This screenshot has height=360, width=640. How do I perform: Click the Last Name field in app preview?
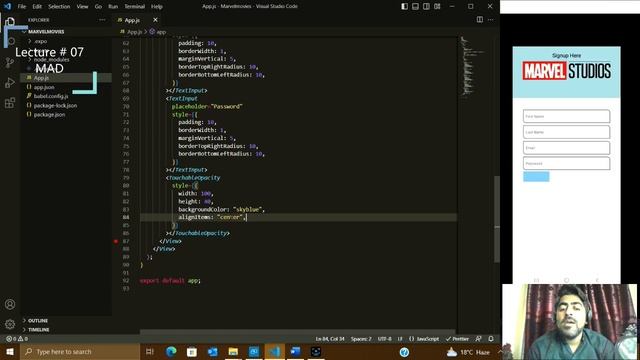[x=567, y=132]
